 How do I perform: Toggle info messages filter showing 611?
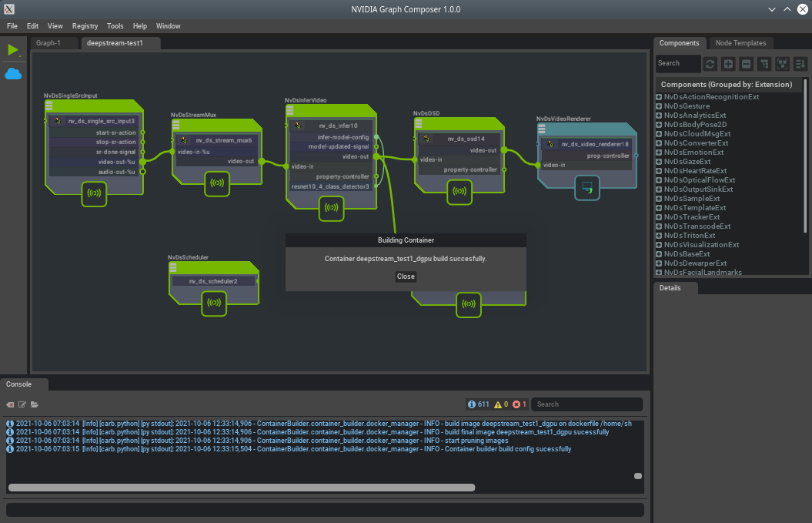[478, 404]
